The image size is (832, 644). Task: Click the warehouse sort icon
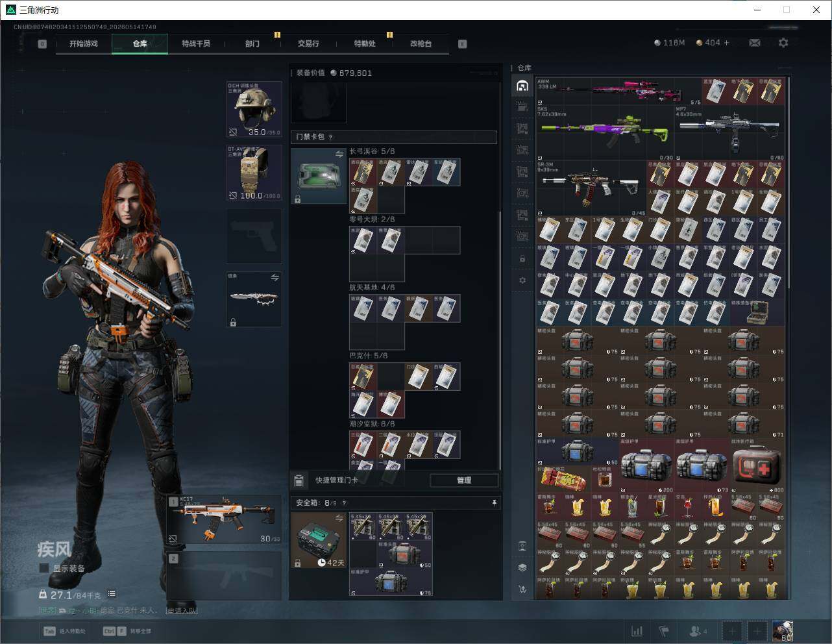point(522,589)
